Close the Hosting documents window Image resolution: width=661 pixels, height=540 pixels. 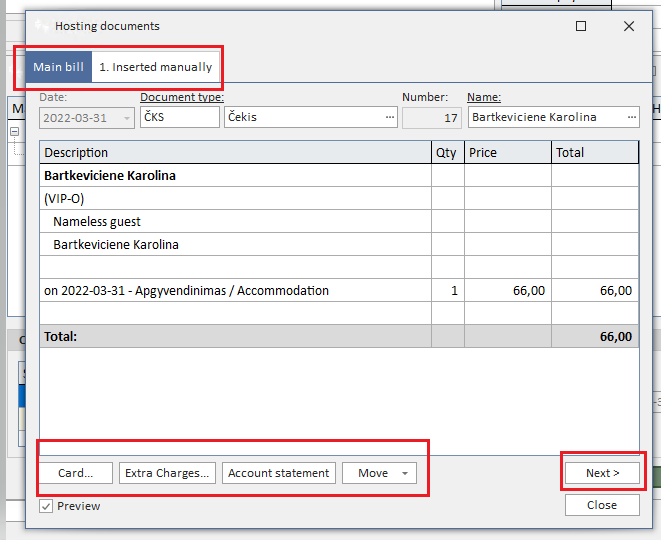click(629, 26)
